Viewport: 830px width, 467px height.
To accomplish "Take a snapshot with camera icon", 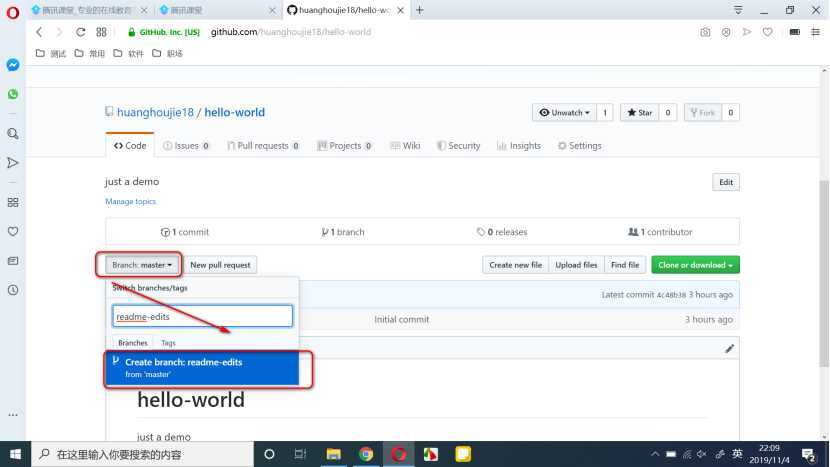I will pyautogui.click(x=705, y=32).
